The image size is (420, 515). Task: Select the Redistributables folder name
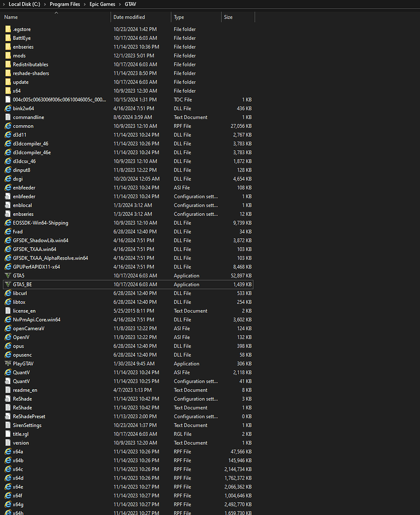[30, 64]
